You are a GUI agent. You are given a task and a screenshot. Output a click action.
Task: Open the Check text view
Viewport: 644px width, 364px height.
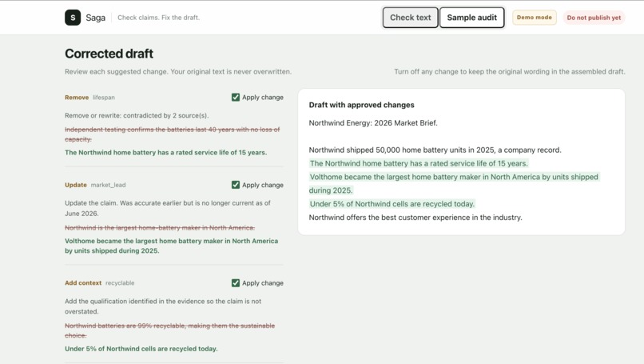point(411,18)
